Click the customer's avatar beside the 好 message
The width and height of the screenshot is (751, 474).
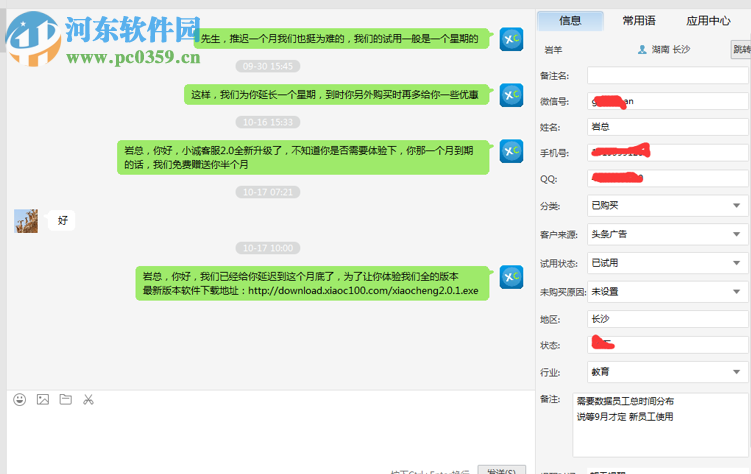26,221
